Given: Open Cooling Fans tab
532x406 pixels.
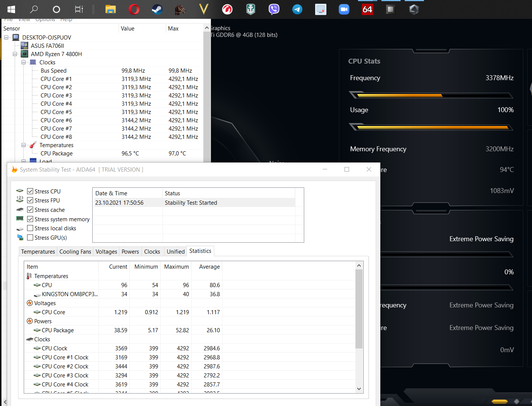Looking at the screenshot, I should click(x=75, y=251).
